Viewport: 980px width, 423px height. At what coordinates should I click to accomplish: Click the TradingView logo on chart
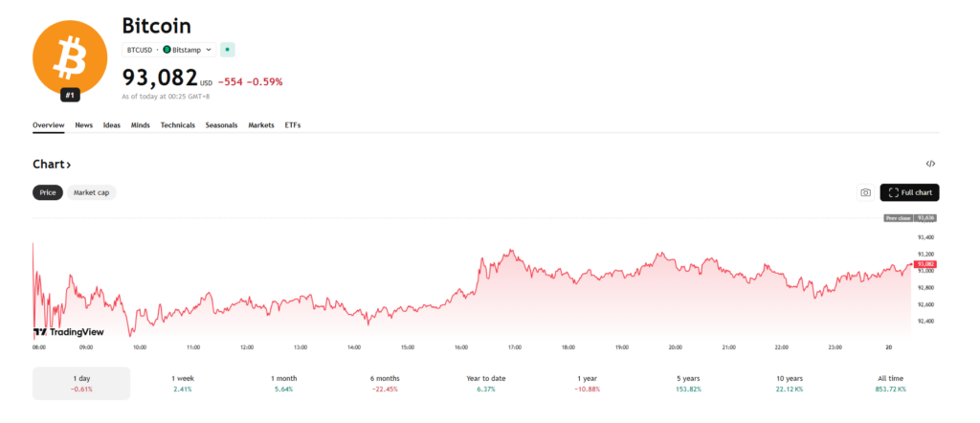click(x=68, y=332)
